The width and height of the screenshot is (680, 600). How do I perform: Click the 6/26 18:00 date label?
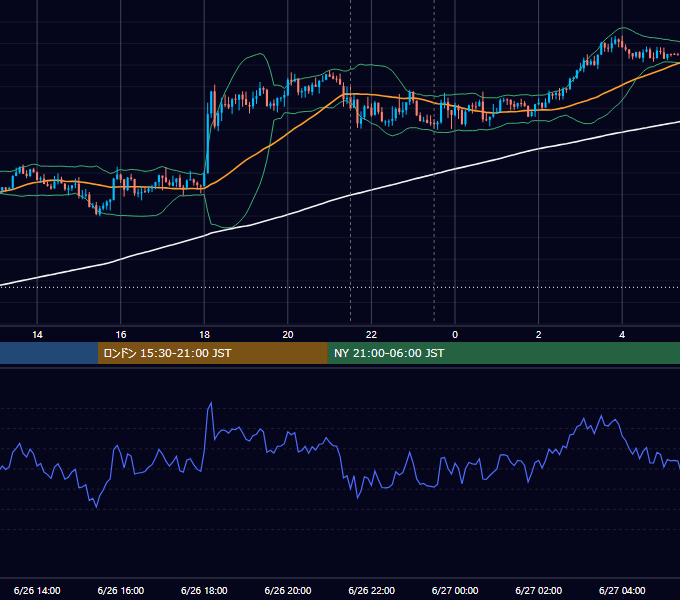pyautogui.click(x=204, y=590)
